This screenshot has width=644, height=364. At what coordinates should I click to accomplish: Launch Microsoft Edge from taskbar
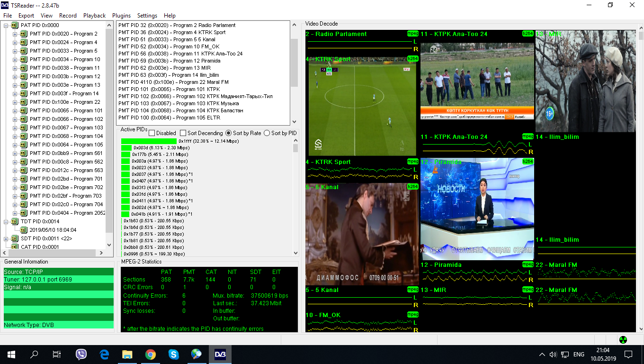[105, 354]
